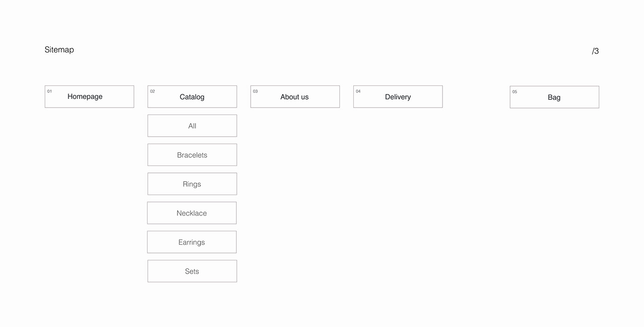
Task: Click the word 'us' in the third box
Action: coord(305,97)
